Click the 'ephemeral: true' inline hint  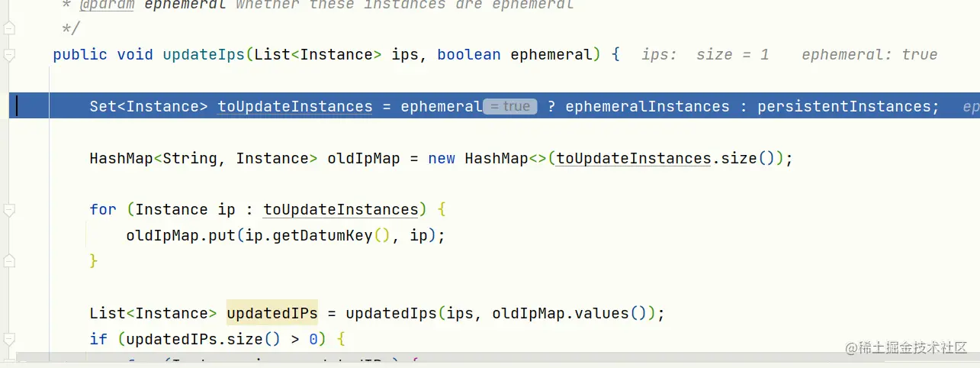[869, 55]
